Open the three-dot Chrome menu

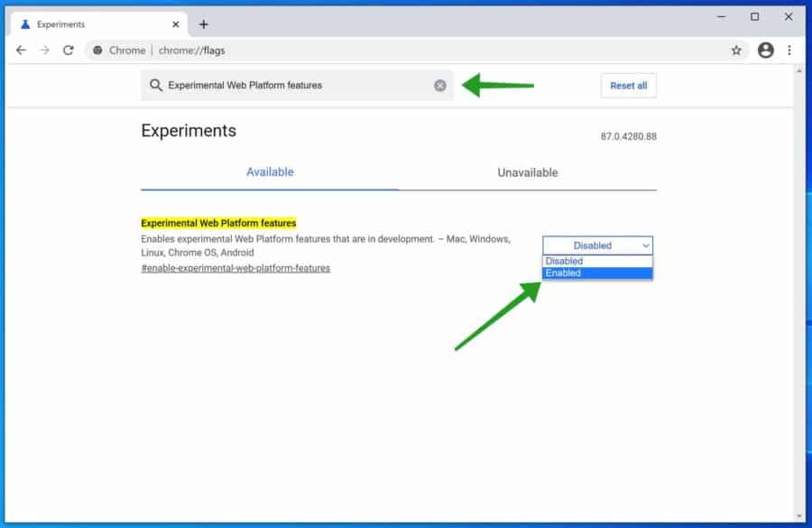click(790, 51)
